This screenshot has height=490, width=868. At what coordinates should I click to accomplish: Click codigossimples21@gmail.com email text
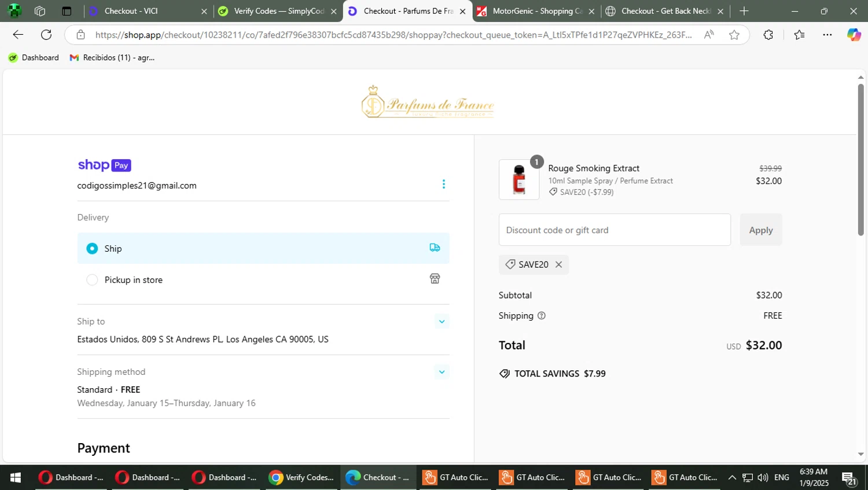[x=137, y=186]
